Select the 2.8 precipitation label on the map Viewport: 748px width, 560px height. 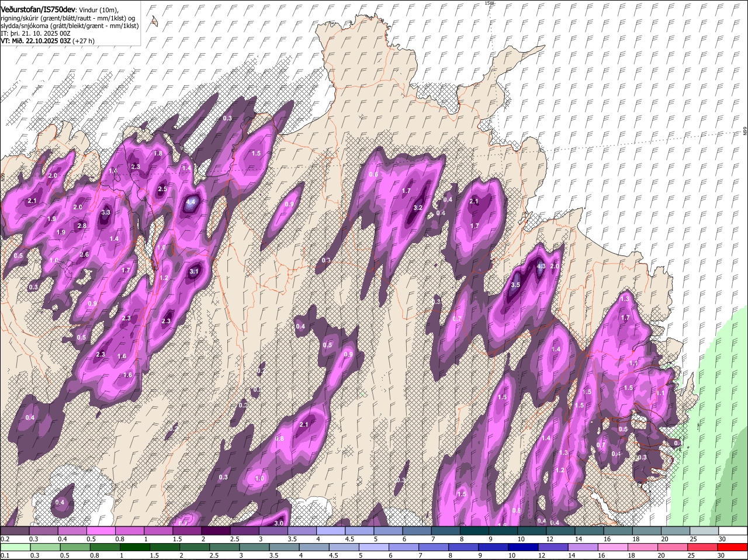coord(82,226)
